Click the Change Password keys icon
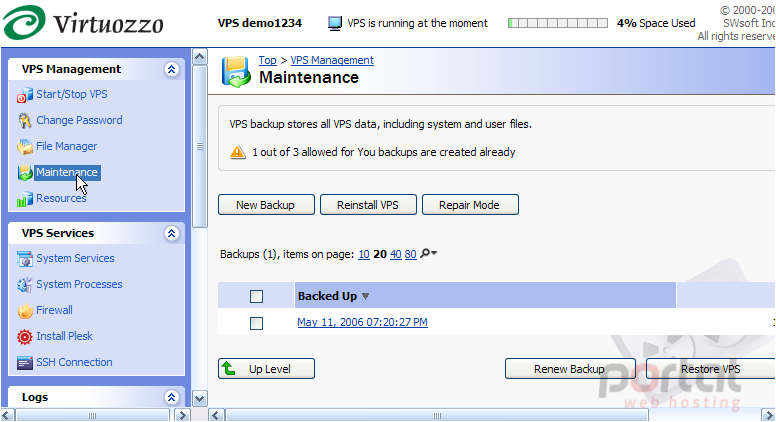 tap(25, 121)
